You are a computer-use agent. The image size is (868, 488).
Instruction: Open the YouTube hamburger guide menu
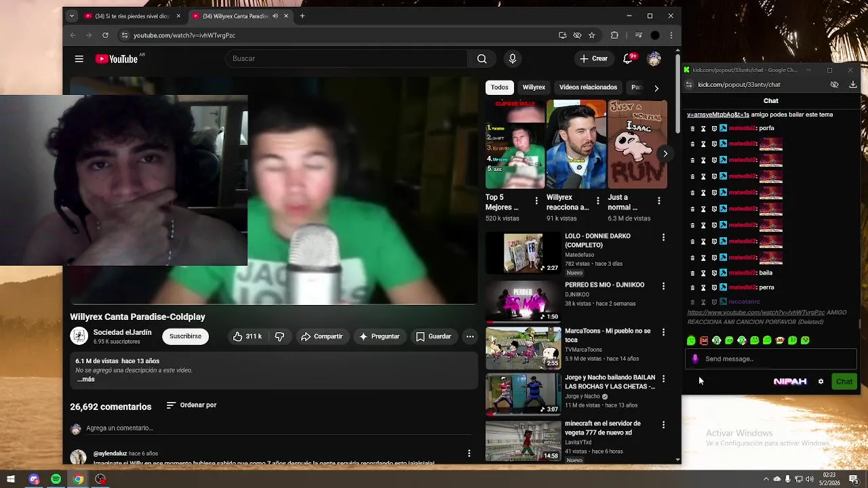click(79, 59)
